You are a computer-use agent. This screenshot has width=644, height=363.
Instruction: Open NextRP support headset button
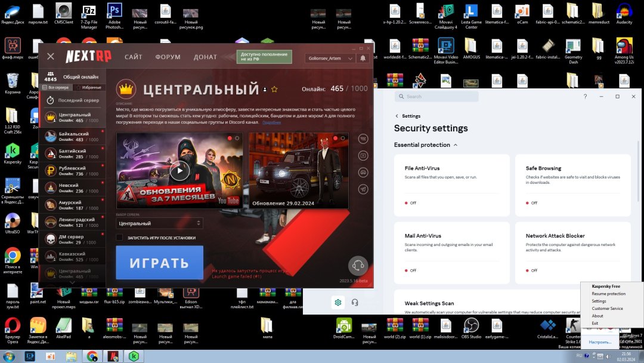358,266
